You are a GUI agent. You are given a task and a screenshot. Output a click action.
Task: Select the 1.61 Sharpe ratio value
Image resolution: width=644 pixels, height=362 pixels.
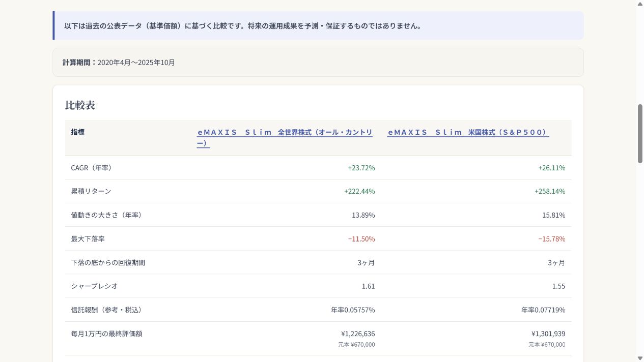pos(369,286)
